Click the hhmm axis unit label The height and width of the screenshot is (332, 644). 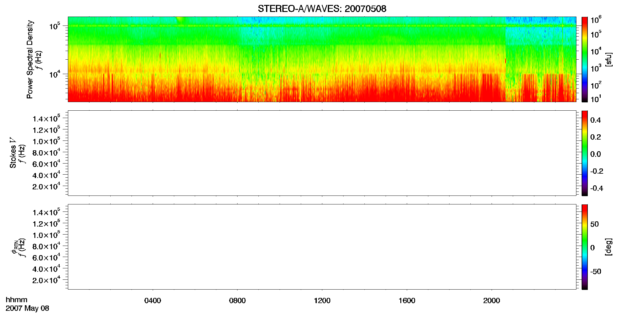17,300
